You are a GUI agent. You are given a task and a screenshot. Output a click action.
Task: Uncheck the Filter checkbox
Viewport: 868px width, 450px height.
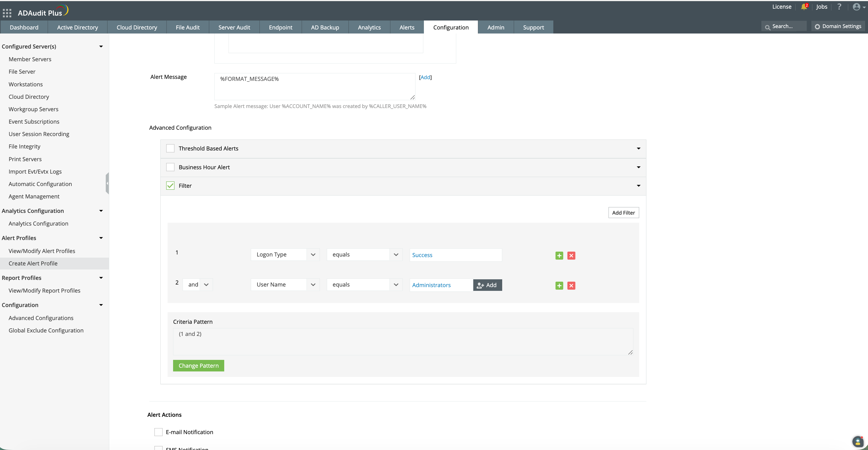[170, 186]
